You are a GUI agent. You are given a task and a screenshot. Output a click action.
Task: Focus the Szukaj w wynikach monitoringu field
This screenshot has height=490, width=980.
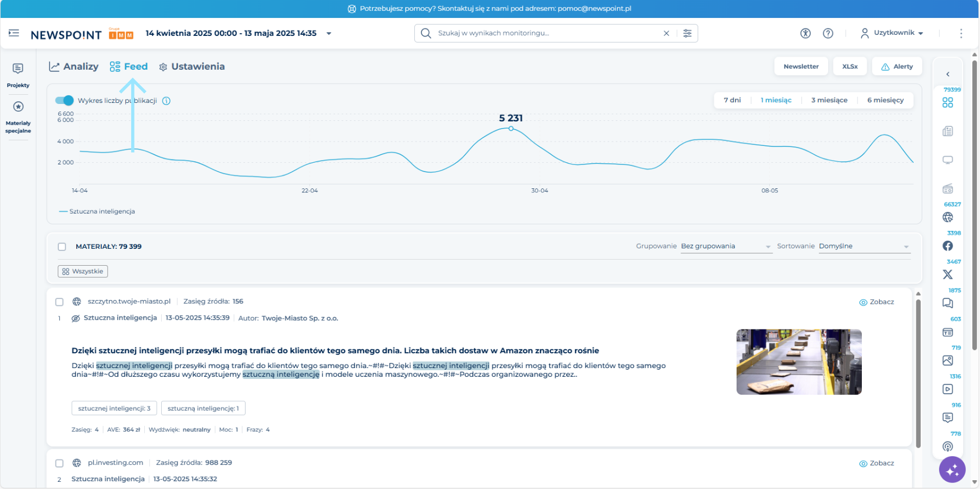click(547, 33)
